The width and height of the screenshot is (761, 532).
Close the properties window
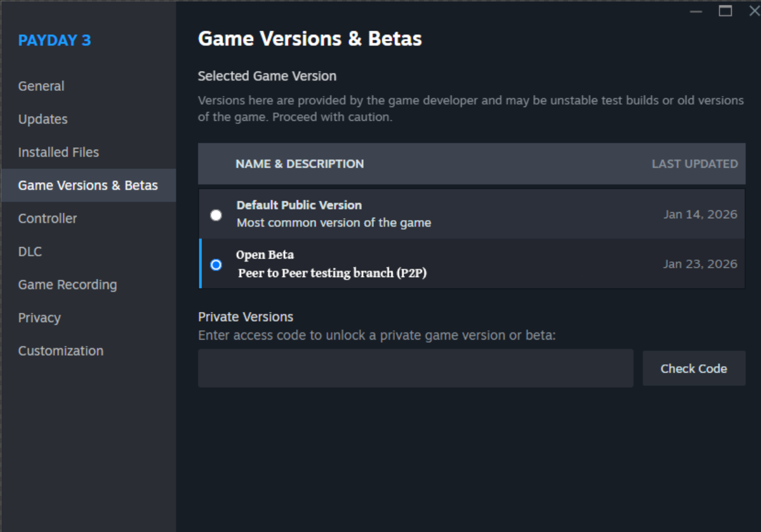pos(754,11)
